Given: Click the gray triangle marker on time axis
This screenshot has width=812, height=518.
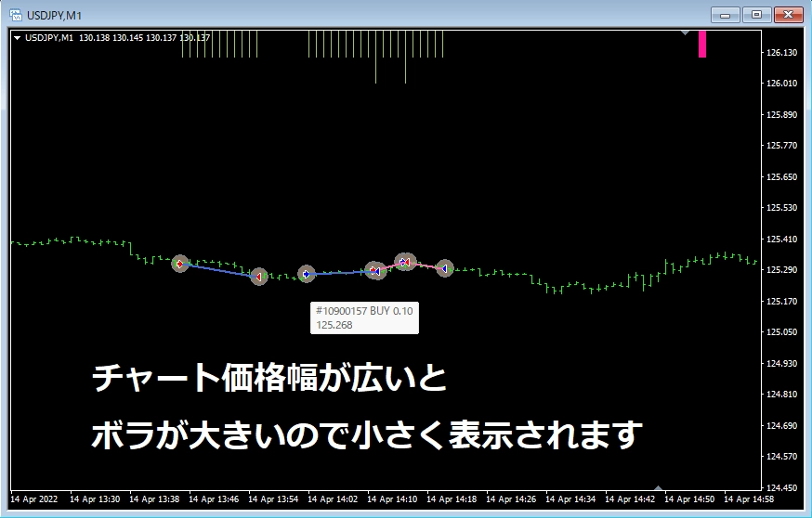Looking at the screenshot, I should (659, 487).
